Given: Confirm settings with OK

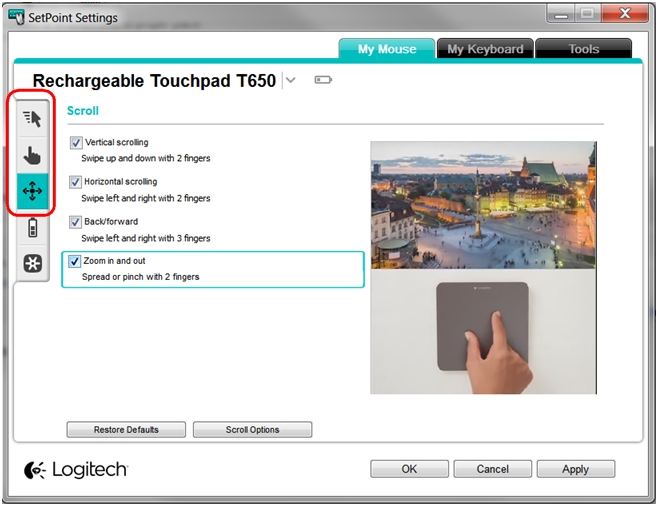Looking at the screenshot, I should click(409, 469).
